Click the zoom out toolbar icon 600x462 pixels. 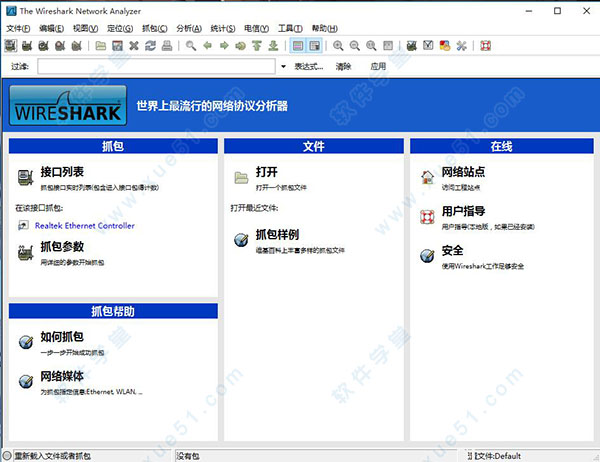tap(355, 46)
